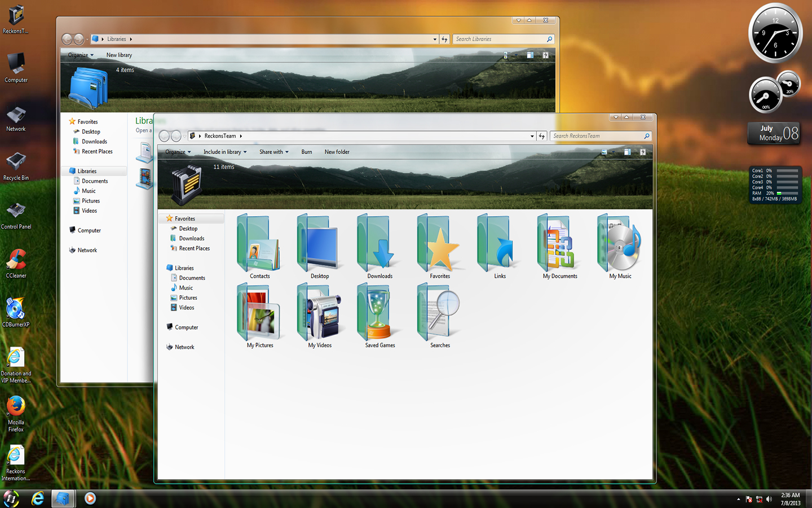Click the Get help question mark icon

[643, 151]
